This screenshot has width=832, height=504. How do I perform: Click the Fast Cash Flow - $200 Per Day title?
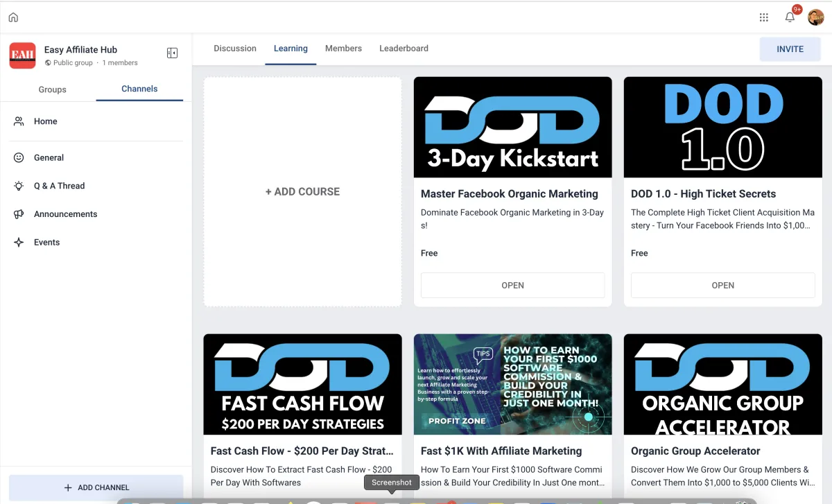coord(302,451)
